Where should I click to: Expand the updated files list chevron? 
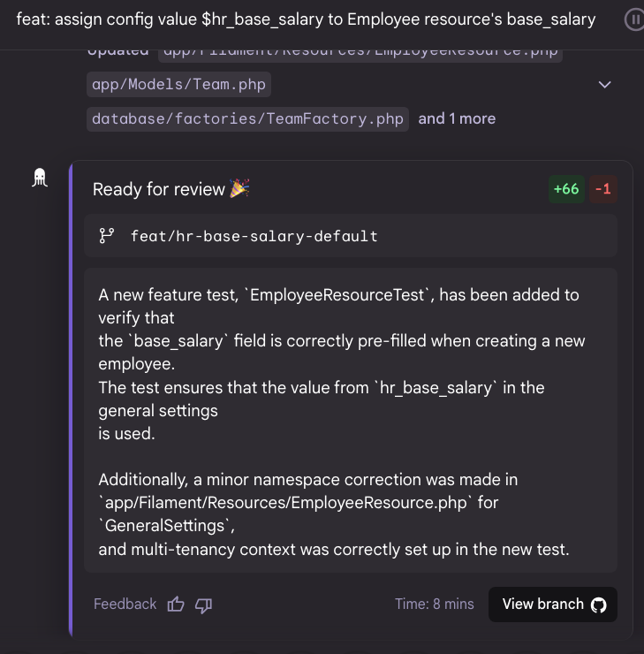coord(604,85)
